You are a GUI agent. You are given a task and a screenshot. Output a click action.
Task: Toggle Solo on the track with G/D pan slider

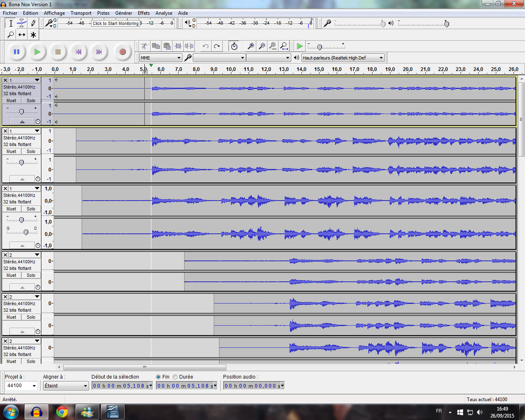point(31,209)
